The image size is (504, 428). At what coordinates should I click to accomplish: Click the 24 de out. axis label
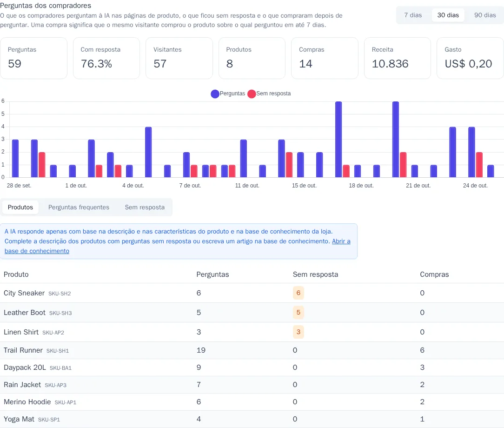coord(475,186)
